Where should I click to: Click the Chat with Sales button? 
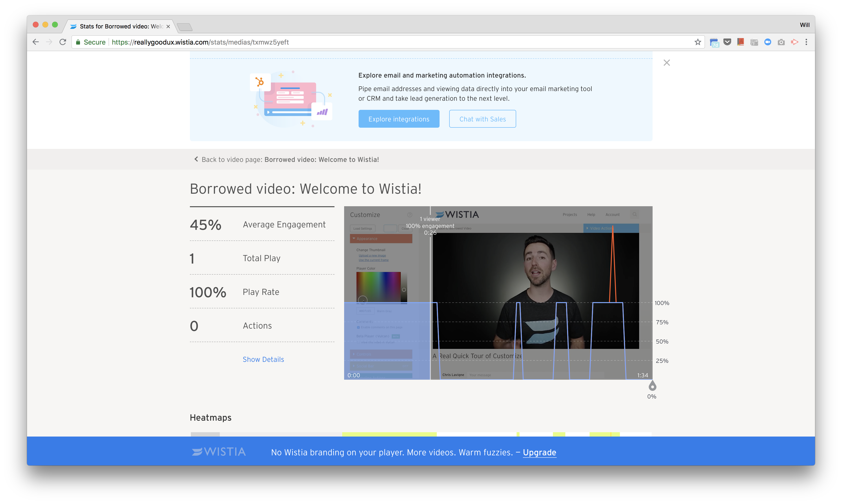point(482,119)
